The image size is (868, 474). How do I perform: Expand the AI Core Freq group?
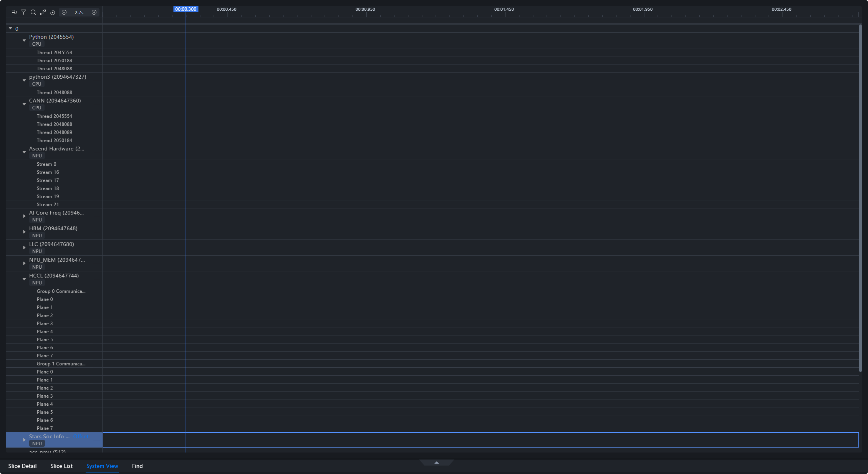tap(24, 216)
